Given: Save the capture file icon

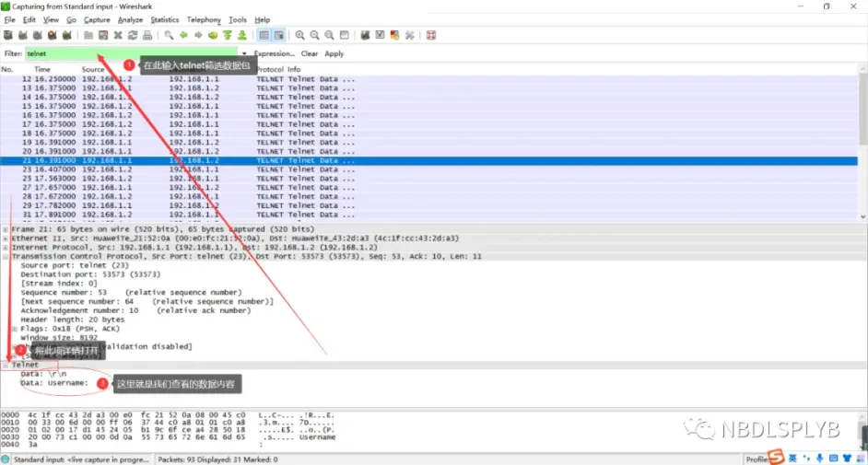Looking at the screenshot, I should pos(103,35).
